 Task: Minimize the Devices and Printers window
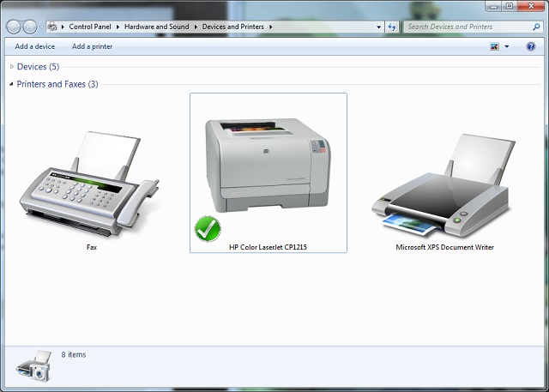coord(494,6)
